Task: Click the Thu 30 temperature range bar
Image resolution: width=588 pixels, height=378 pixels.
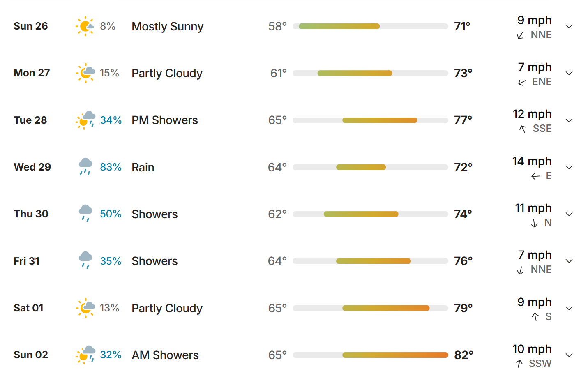Action: 370,214
